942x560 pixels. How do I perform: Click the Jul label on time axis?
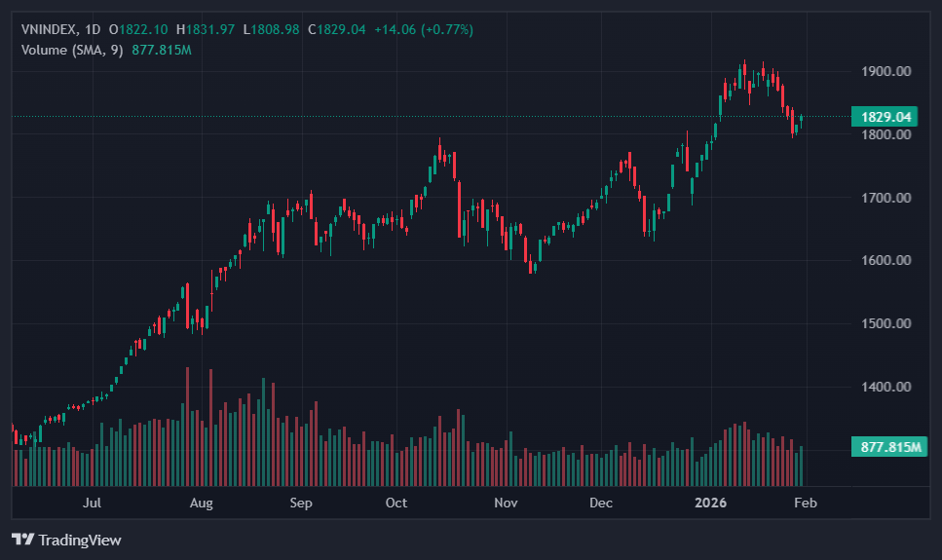point(93,504)
